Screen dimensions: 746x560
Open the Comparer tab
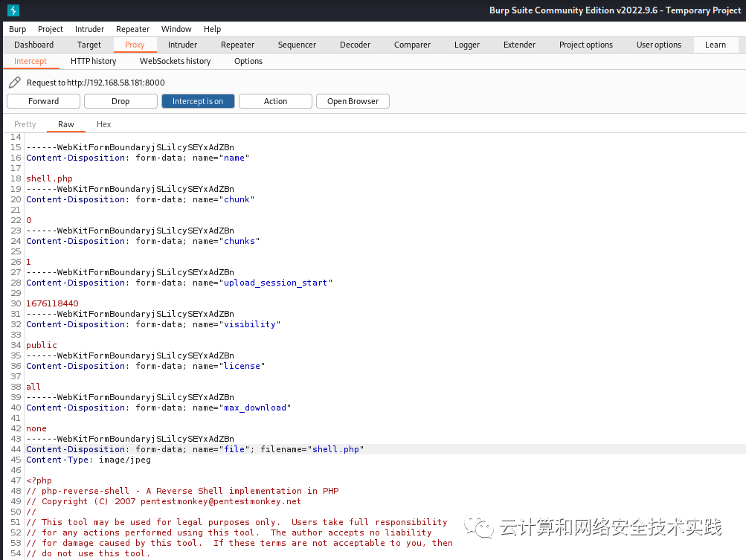tap(412, 45)
